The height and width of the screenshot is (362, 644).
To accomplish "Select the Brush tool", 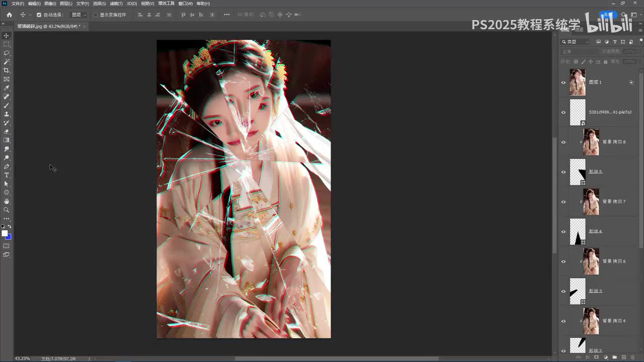I will tap(7, 105).
